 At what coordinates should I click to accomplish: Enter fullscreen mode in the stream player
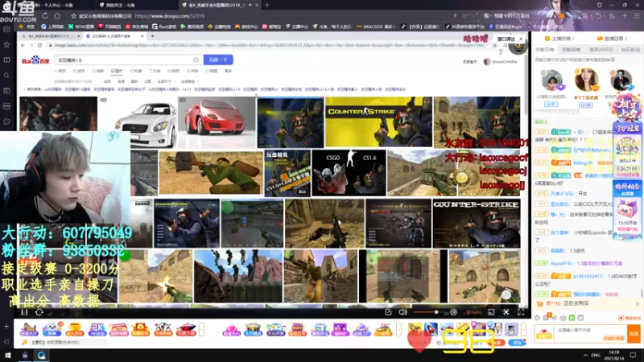[x=521, y=312]
